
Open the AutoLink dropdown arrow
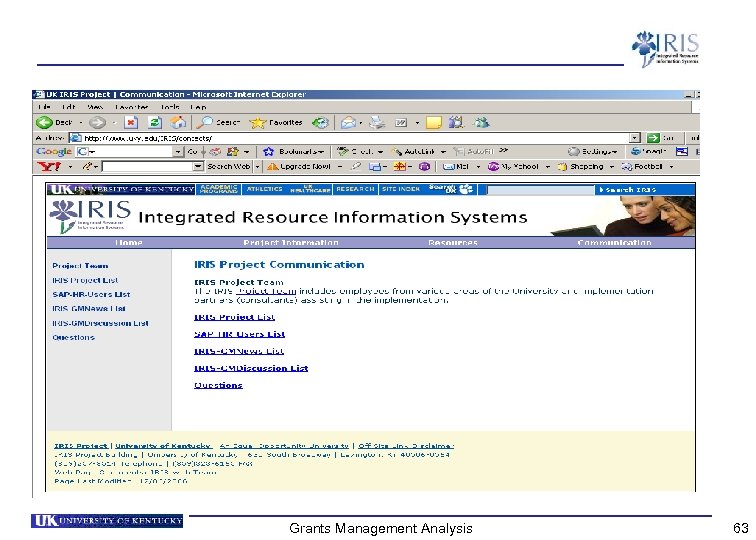click(x=443, y=151)
